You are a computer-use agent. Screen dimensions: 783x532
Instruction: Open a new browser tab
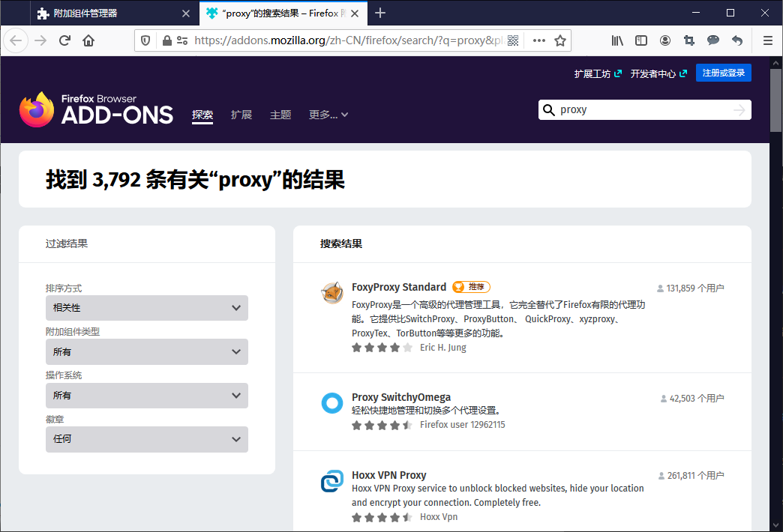point(380,13)
